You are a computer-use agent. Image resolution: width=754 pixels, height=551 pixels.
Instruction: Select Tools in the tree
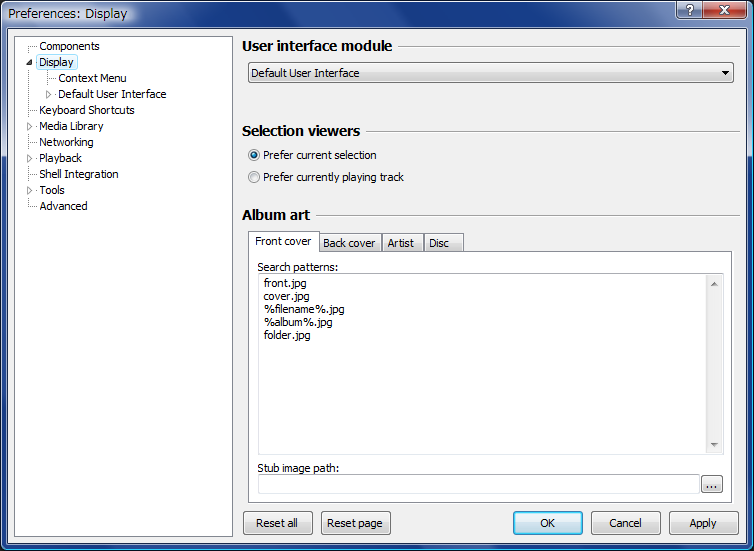coord(52,190)
